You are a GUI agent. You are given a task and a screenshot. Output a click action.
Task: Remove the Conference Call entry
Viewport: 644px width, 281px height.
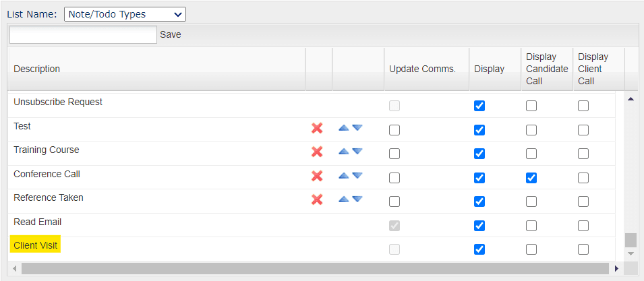click(317, 177)
